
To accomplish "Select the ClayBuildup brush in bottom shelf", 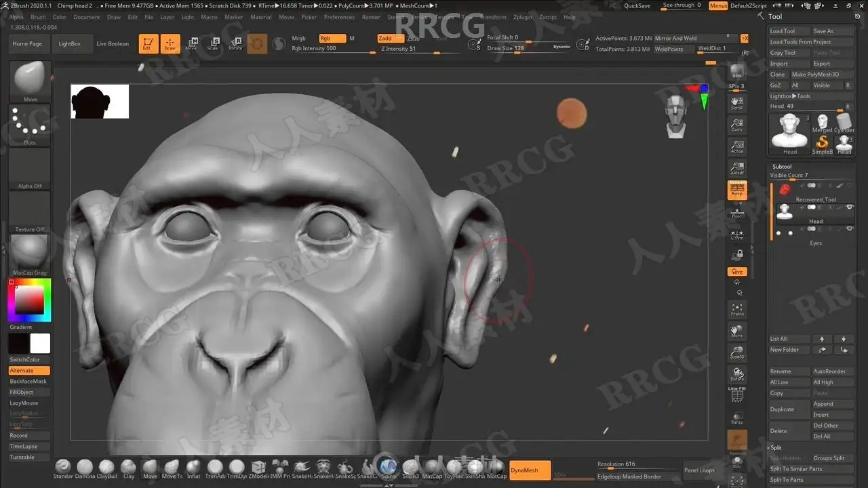I will pos(106,468).
